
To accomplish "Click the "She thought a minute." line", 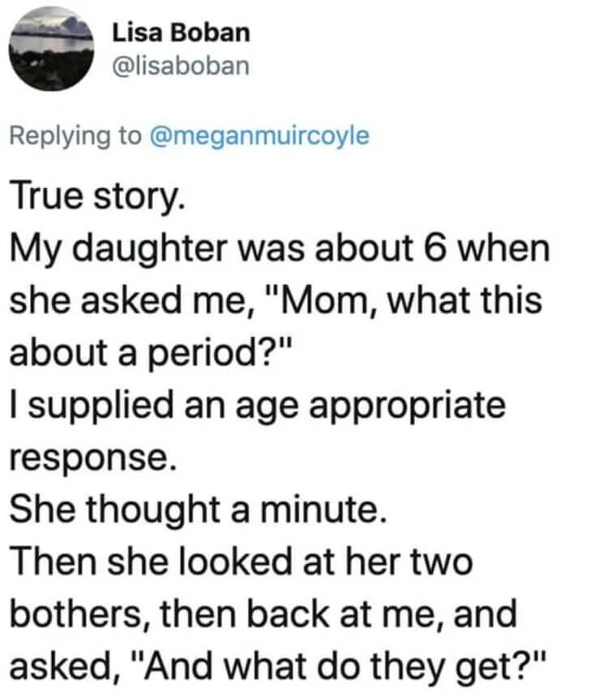I will point(198,510).
